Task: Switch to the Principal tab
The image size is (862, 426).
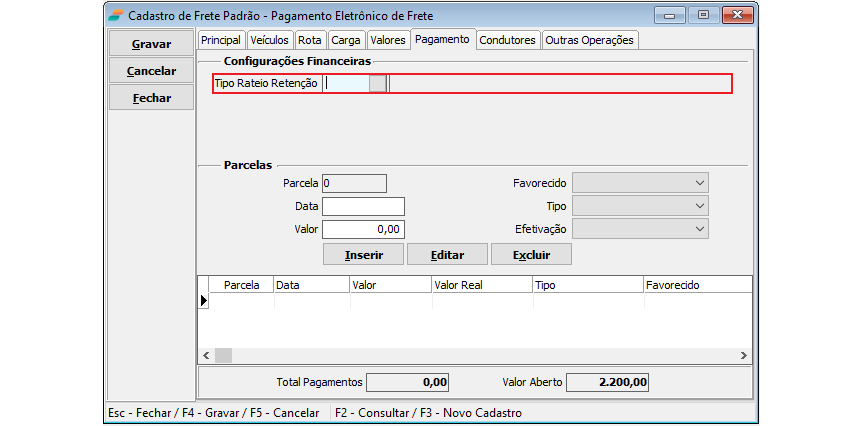Action: (221, 40)
